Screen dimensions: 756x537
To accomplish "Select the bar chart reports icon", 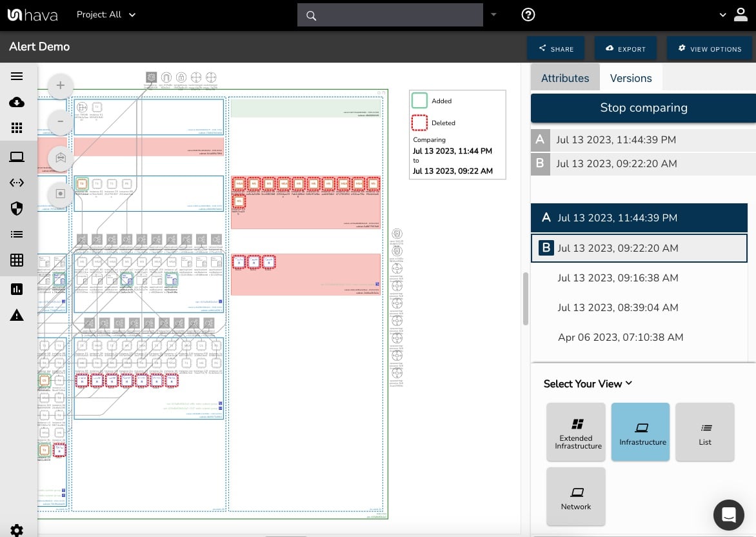I will tap(17, 289).
